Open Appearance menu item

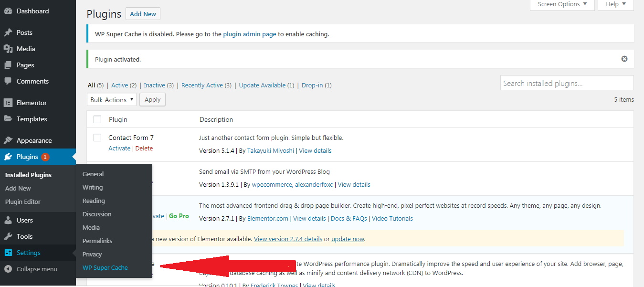point(34,140)
